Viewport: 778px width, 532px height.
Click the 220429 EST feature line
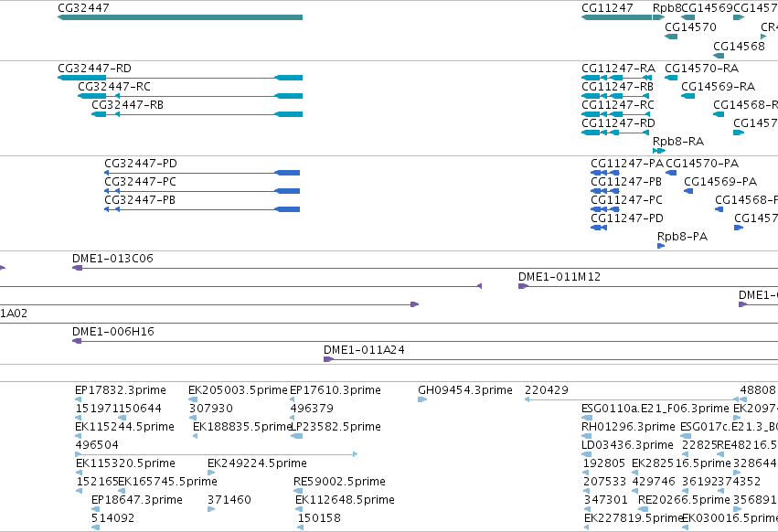[x=632, y=399]
